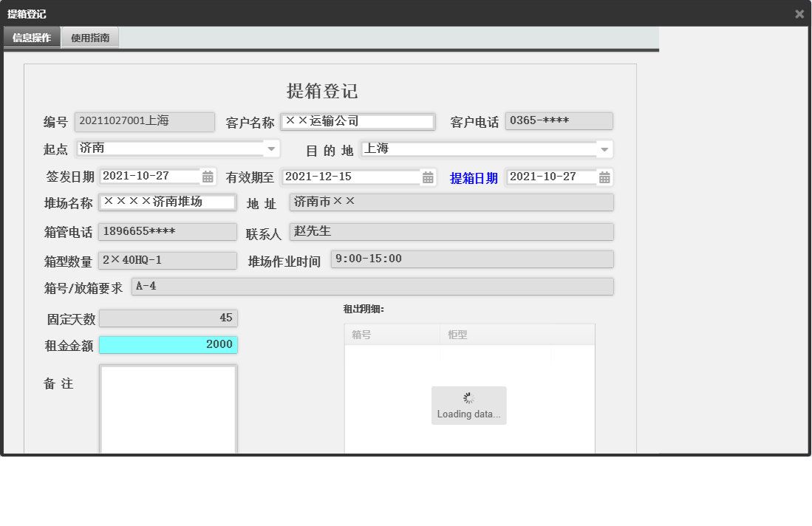Open the 签发日期 calendar picker
Image resolution: width=812 pixels, height=526 pixels.
point(207,177)
